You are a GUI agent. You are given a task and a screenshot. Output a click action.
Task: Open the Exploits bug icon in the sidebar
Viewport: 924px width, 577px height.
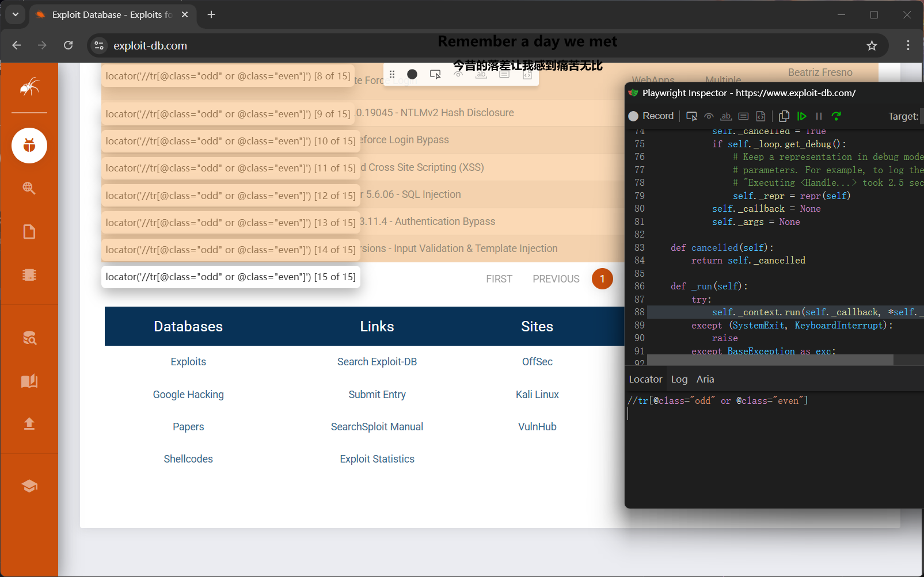[x=29, y=146]
